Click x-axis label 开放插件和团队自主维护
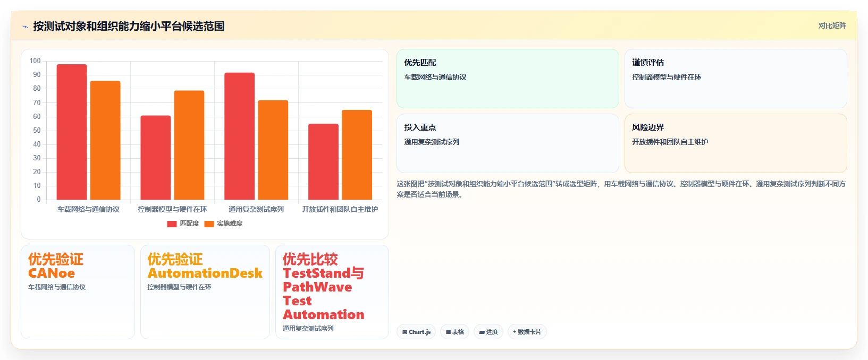The image size is (868, 360). (340, 209)
